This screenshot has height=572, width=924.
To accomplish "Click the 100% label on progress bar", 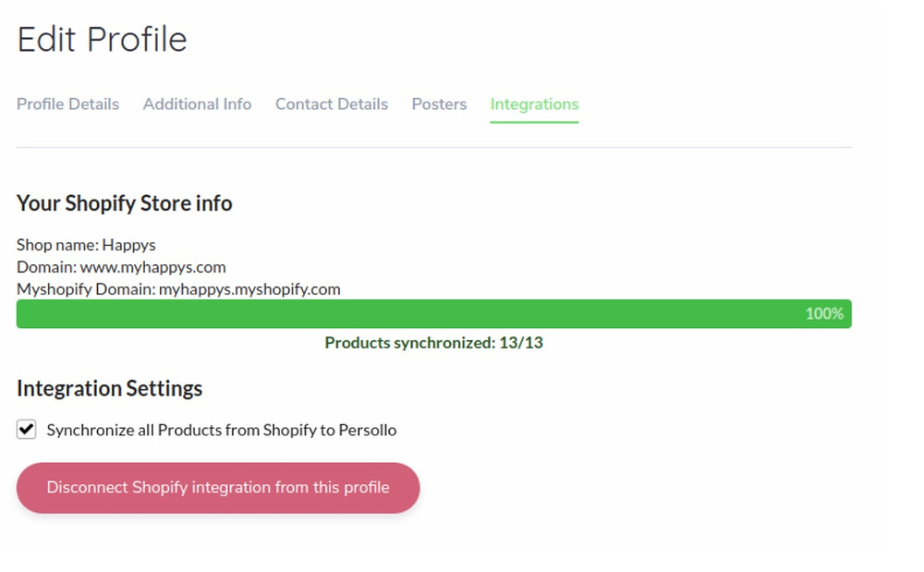I will pos(824,314).
